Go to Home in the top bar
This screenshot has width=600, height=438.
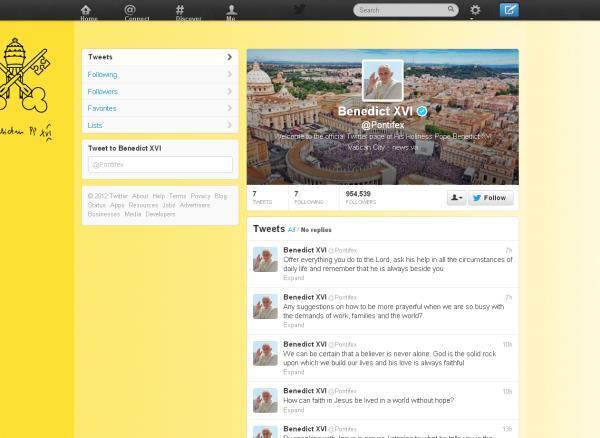click(x=89, y=12)
